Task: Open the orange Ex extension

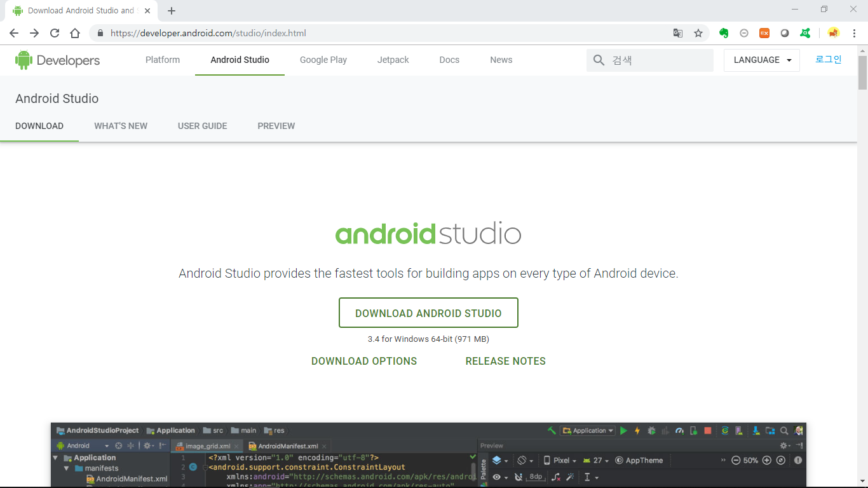Action: coord(764,33)
